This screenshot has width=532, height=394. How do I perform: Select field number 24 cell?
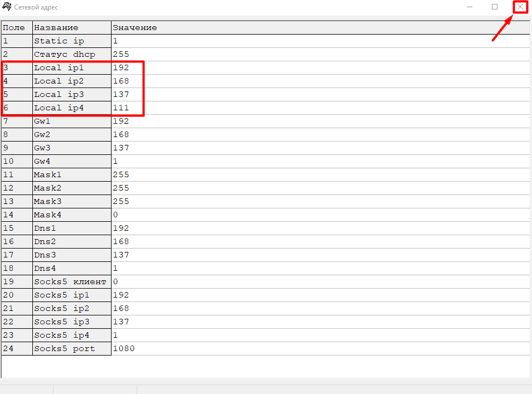point(17,349)
